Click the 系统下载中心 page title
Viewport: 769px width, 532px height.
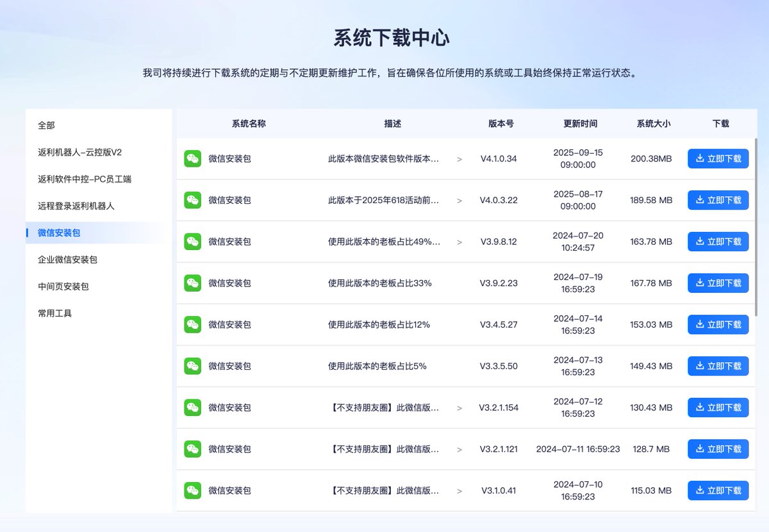coord(391,38)
